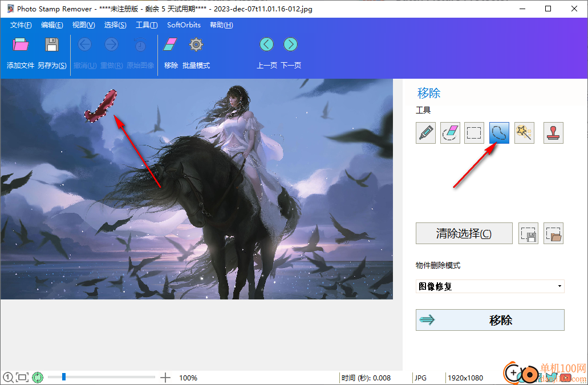Click the actual size 1:1 zoom icon
This screenshot has width=588, height=385.
8,378
